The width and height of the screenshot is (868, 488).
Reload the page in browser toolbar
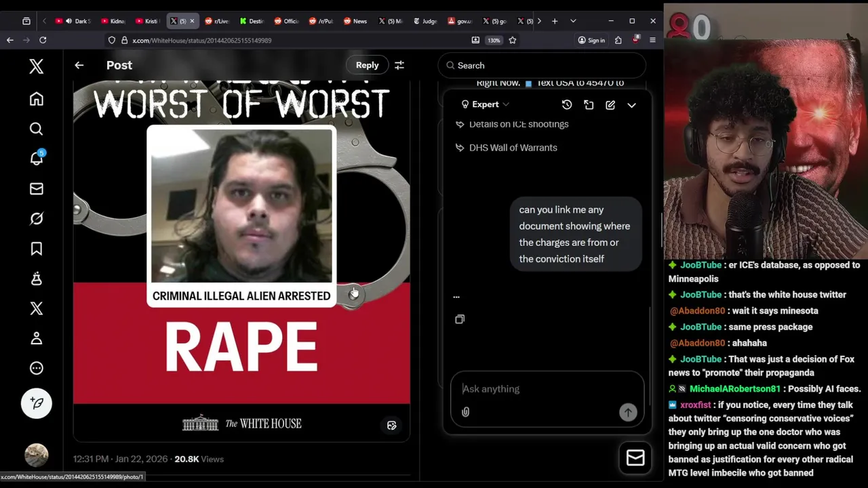click(x=42, y=40)
